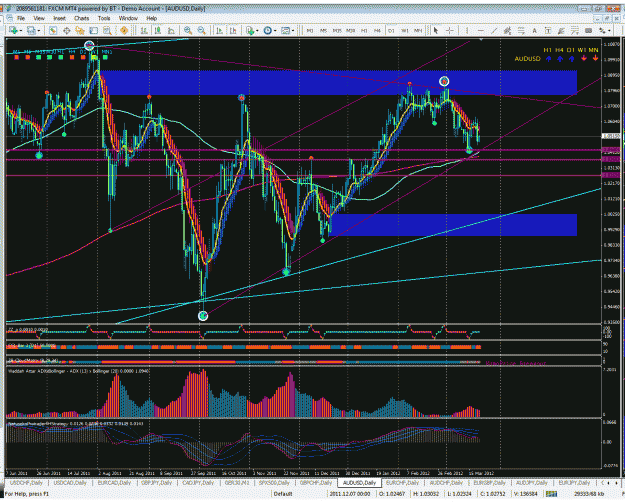
Task: Zoom out on the chart
Action: click(201, 30)
